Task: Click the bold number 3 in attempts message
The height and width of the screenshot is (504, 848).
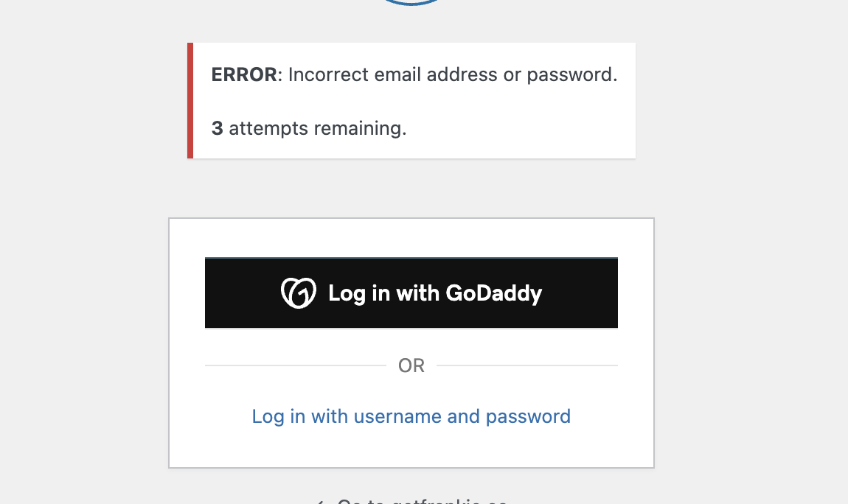Action: [x=217, y=128]
